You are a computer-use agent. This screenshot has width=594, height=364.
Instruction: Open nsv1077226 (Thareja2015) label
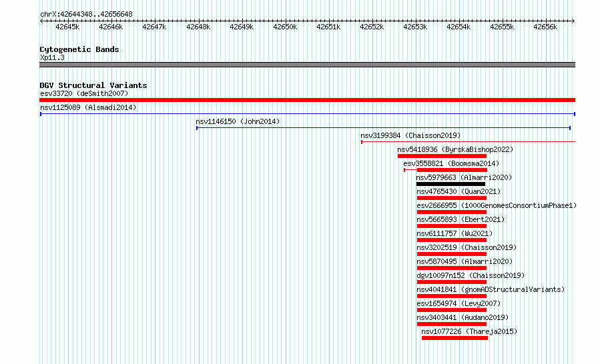click(469, 331)
